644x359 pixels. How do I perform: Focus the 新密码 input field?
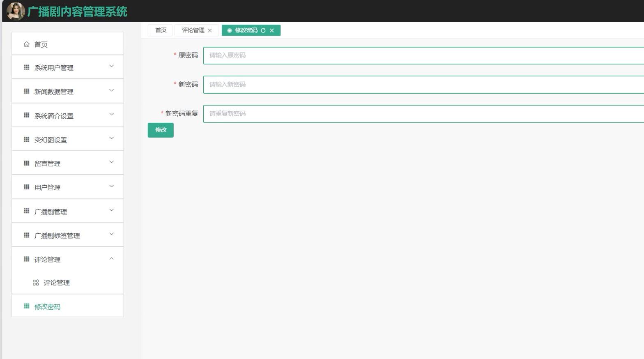(423, 85)
